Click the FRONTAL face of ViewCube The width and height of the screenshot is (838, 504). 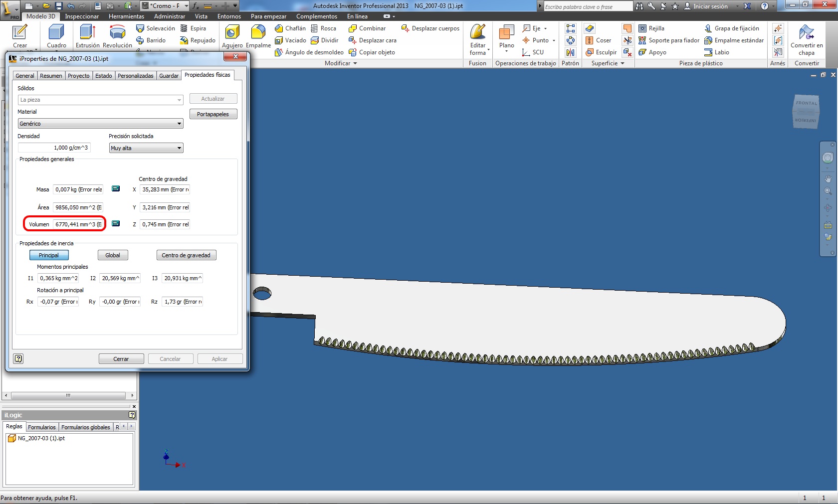pyautogui.click(x=807, y=103)
